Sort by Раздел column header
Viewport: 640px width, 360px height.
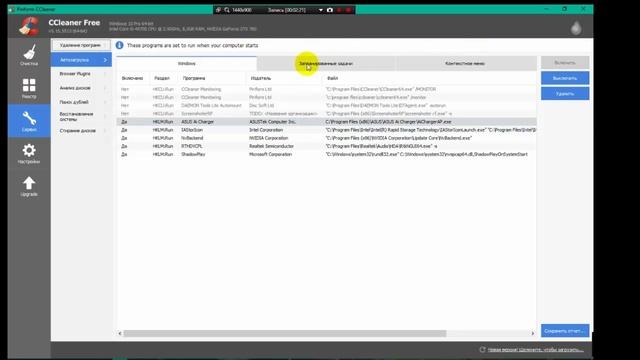coord(162,78)
